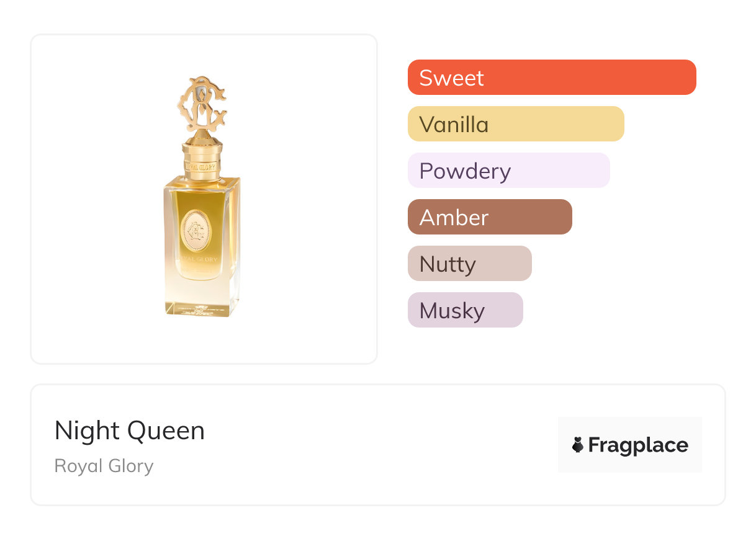Click the Fragplace bottle logo icon
The width and height of the screenshot is (756, 536).
578,445
